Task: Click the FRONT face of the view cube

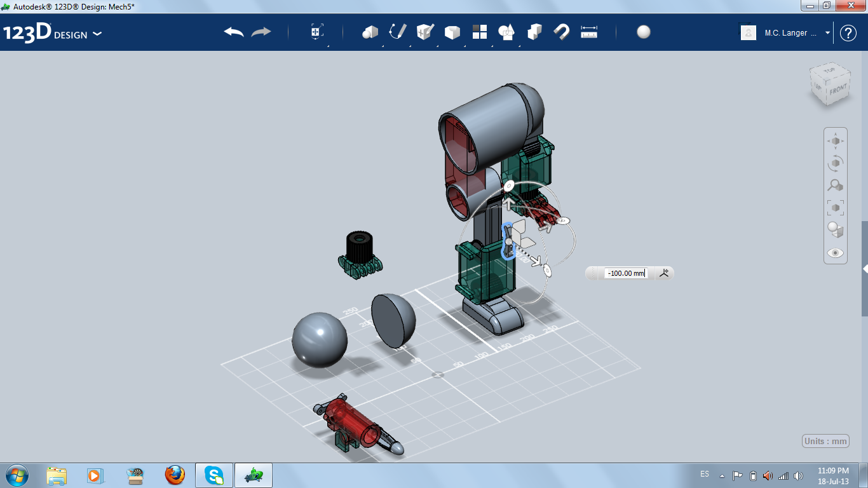Action: pos(838,91)
